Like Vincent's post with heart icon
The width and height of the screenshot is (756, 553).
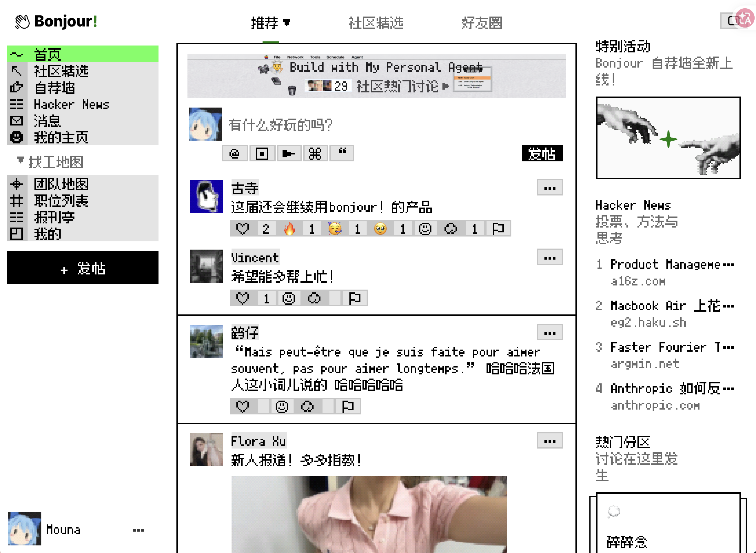(x=243, y=298)
